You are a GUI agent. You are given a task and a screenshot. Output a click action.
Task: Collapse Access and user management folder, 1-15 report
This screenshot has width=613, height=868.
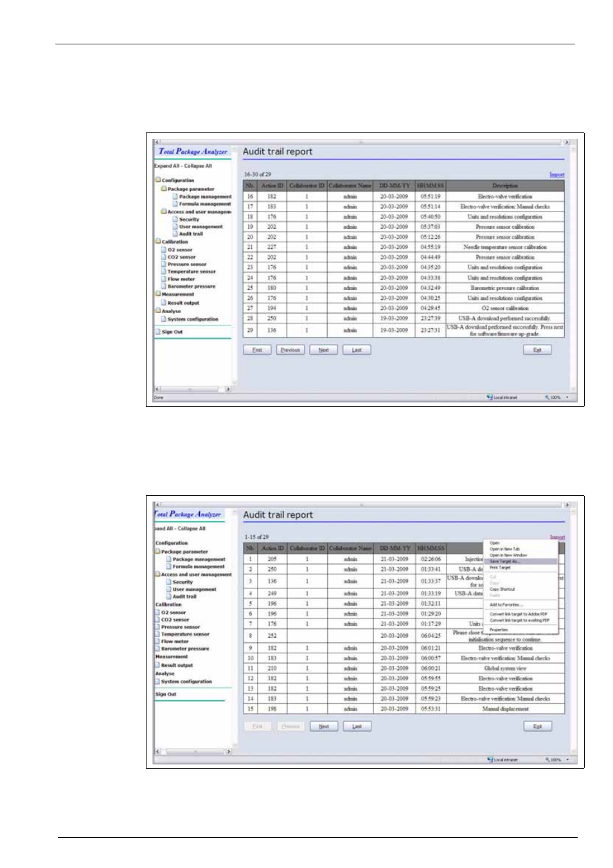click(157, 574)
